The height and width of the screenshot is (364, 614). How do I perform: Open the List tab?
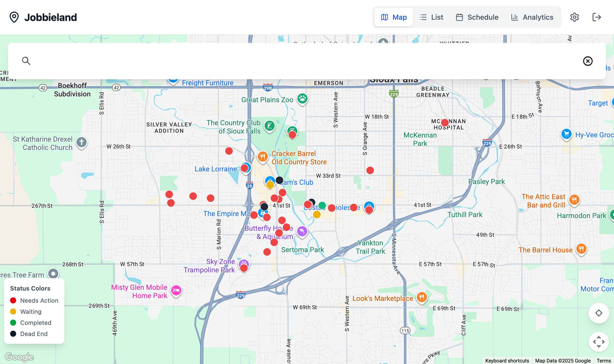point(431,17)
